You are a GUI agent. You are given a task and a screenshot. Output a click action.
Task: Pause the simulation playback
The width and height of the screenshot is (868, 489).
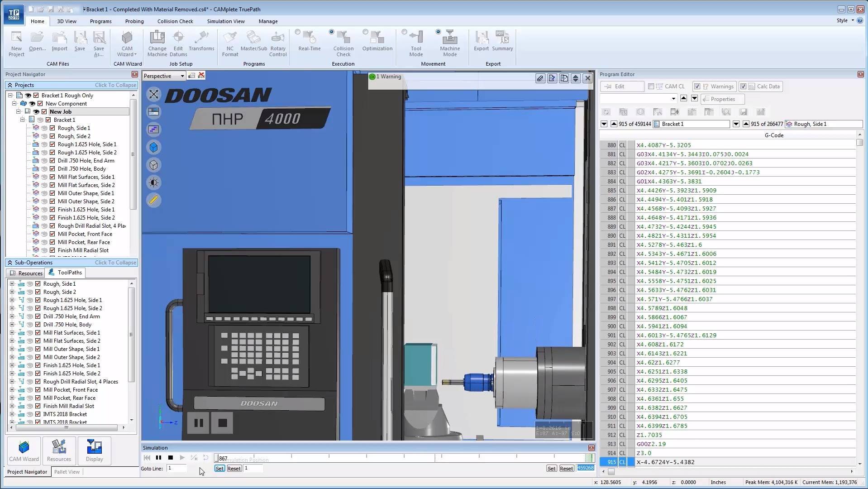click(158, 458)
